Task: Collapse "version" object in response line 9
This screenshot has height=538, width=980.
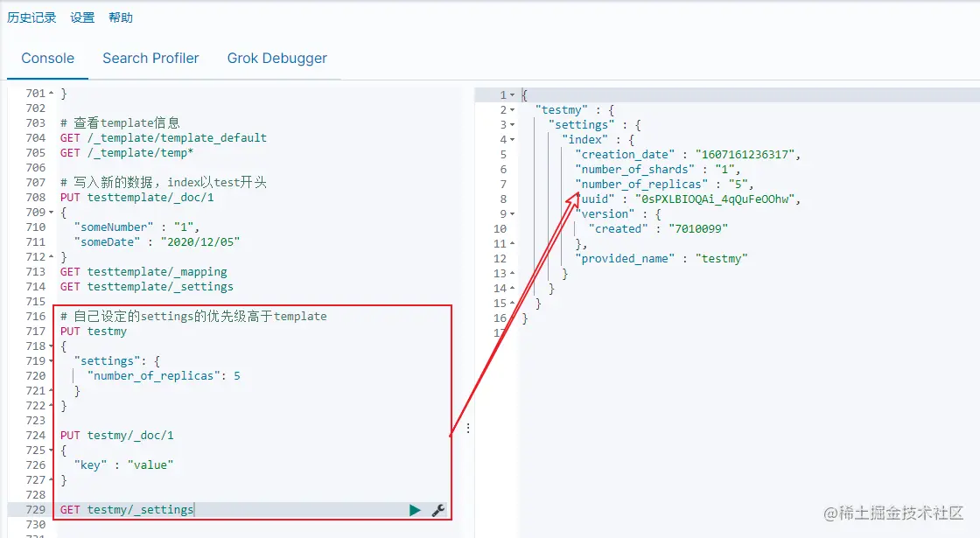Action: [x=513, y=214]
